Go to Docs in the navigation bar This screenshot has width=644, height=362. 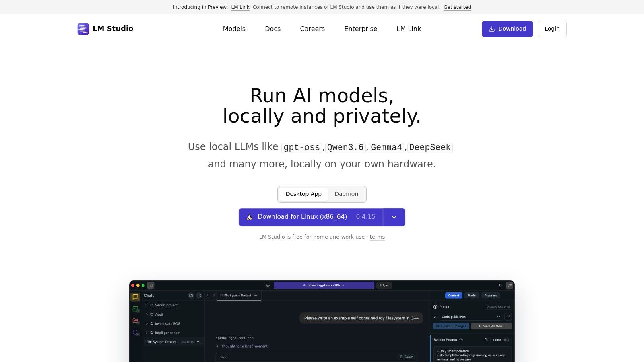click(272, 29)
